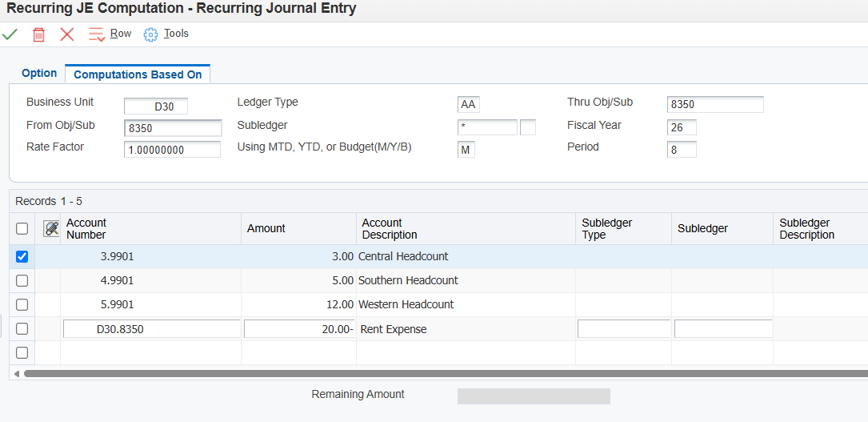Screen dimensions: 868x422
Task: Click the grid customize icon beside Account Number
Action: pyautogui.click(x=51, y=229)
